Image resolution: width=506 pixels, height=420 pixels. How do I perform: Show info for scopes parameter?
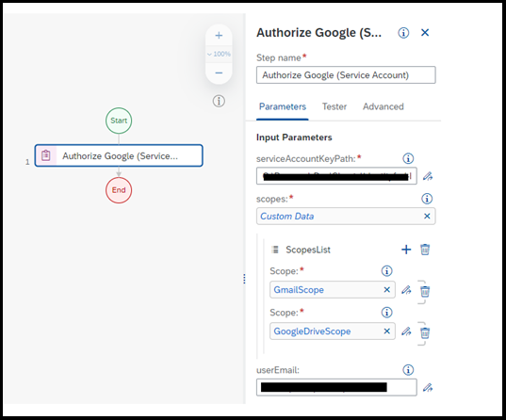[x=427, y=199]
